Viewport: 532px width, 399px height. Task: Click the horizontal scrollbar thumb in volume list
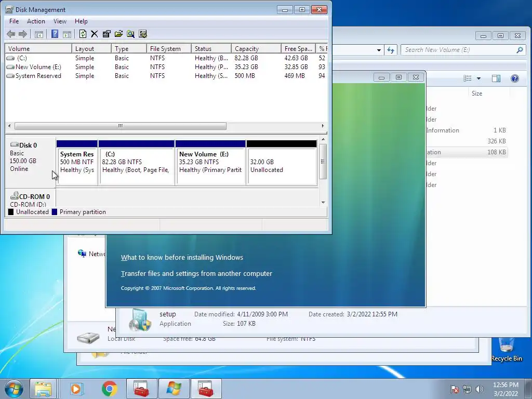(x=121, y=126)
